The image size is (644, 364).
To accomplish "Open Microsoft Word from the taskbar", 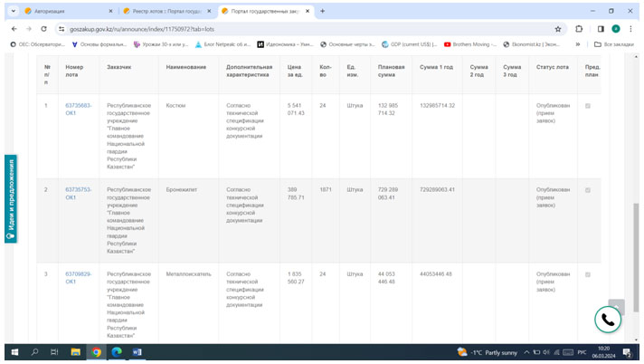I will (x=137, y=351).
